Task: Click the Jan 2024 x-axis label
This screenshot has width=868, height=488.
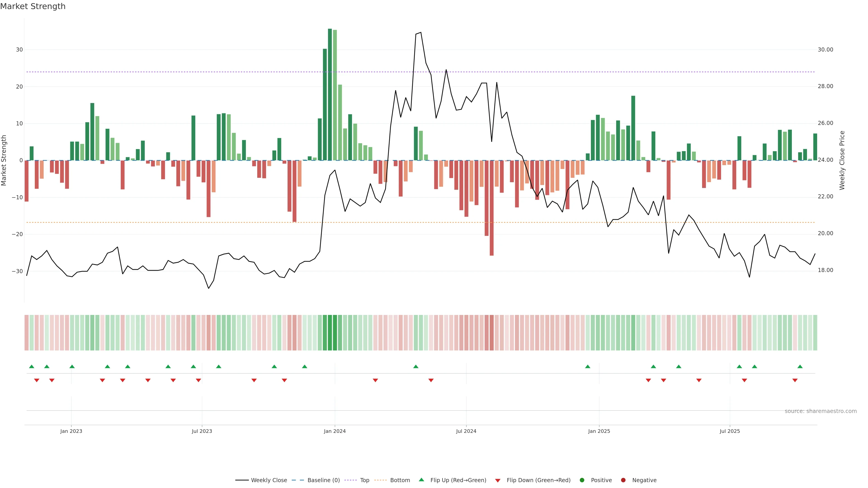Action: [x=335, y=431]
